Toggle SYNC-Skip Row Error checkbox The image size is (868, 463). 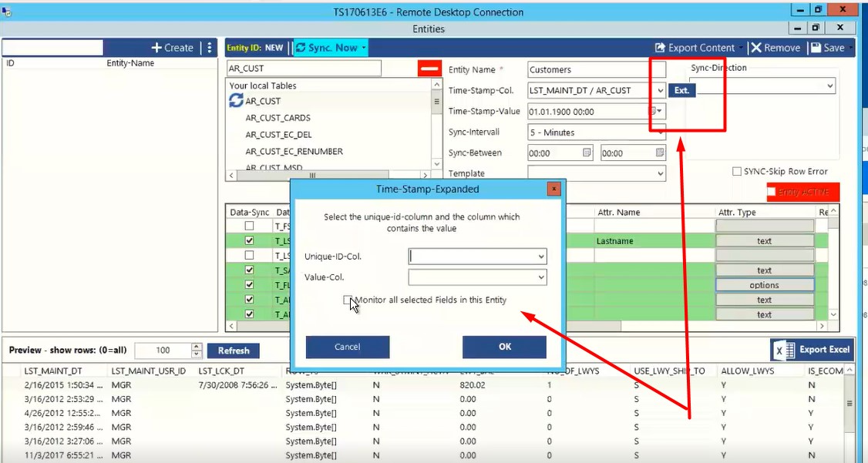(x=737, y=172)
